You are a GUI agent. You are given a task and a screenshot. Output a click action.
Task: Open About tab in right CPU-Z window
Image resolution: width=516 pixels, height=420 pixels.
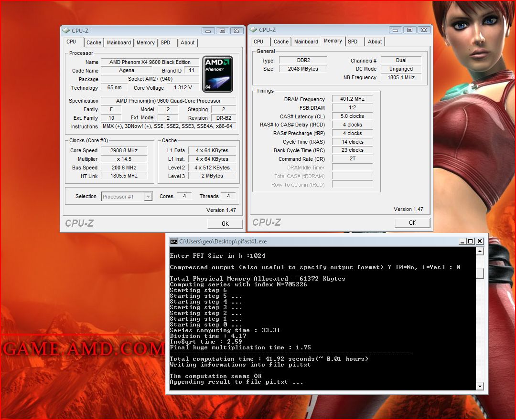pos(375,42)
